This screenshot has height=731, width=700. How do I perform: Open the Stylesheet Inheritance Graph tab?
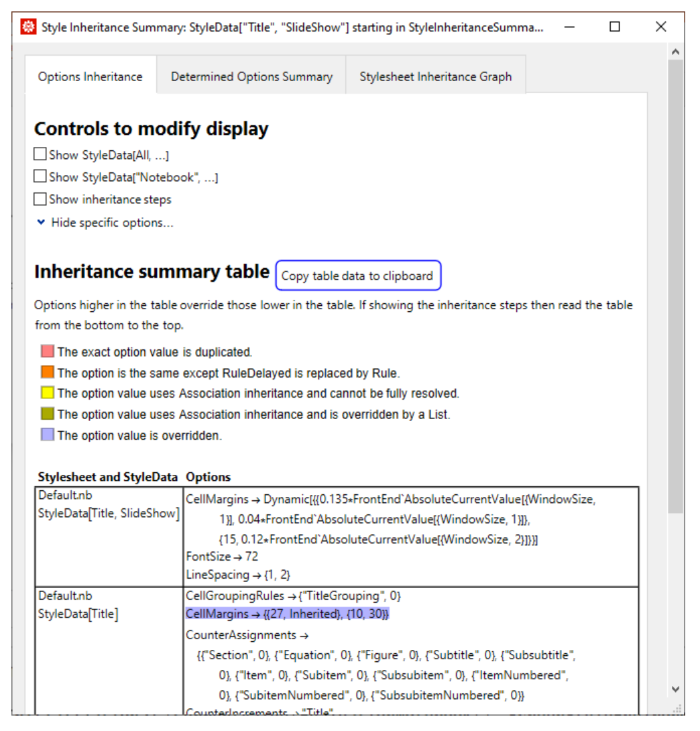(435, 76)
